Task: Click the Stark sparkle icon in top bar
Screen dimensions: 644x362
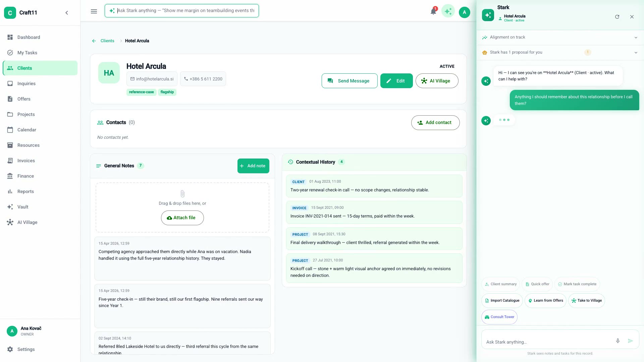Action: pyautogui.click(x=448, y=11)
